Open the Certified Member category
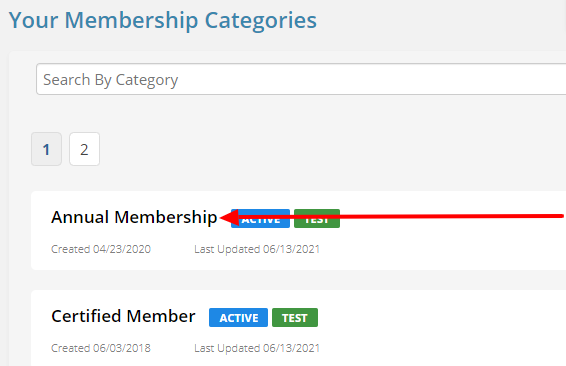 click(x=123, y=317)
